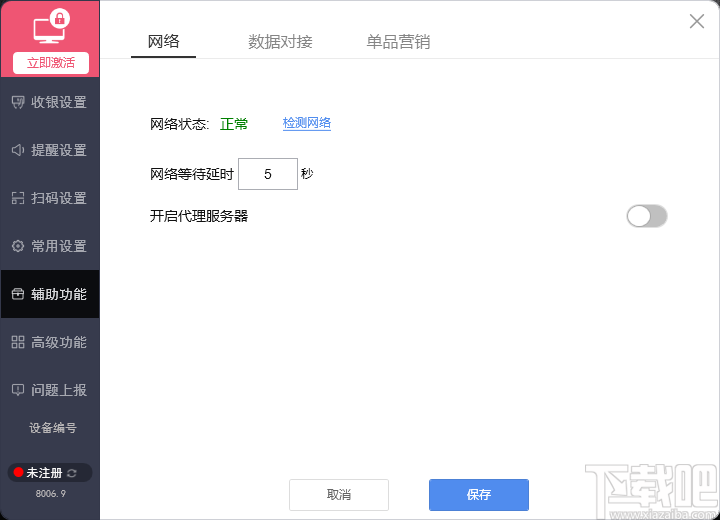The width and height of the screenshot is (720, 520).
Task: Click the 高级功能 grid icon
Action: [18, 342]
